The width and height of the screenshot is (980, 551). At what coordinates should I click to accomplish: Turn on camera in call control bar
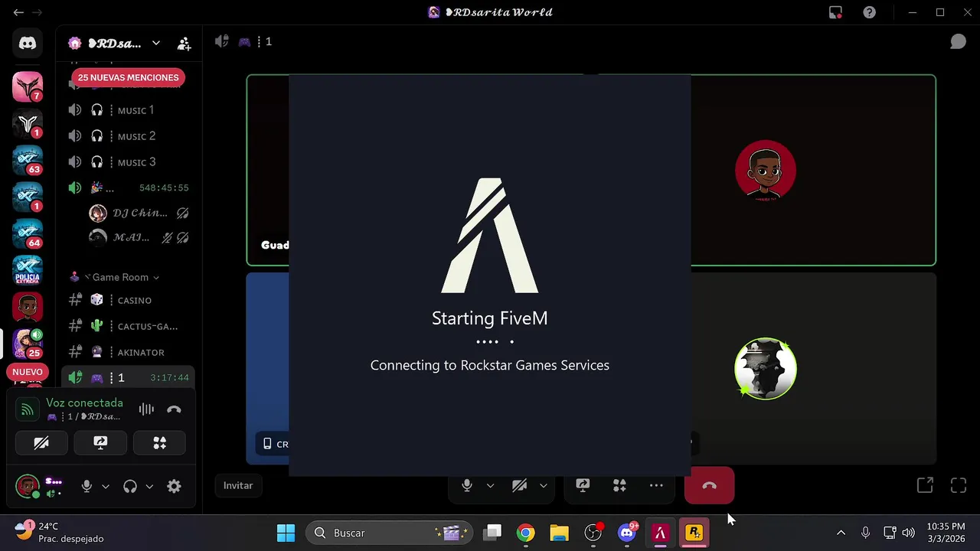click(520, 485)
